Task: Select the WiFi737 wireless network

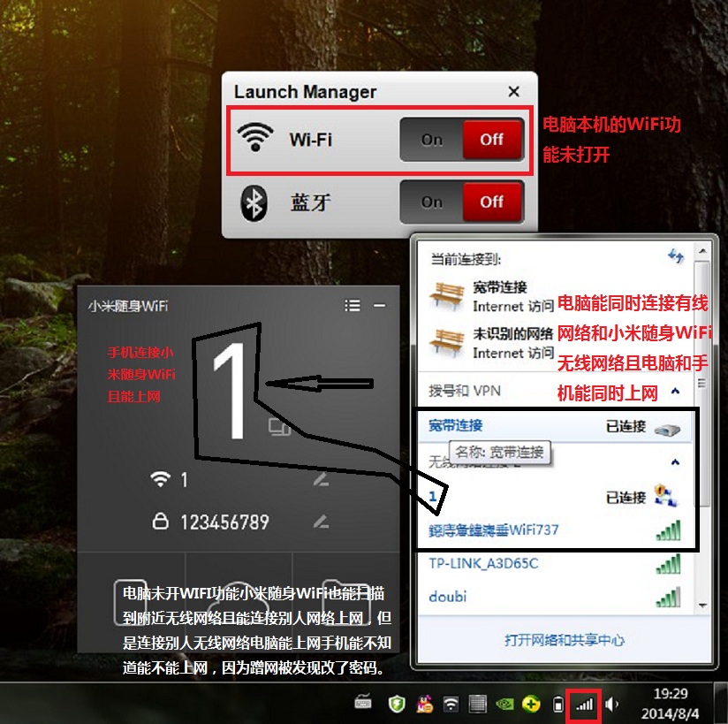Action: (x=554, y=530)
